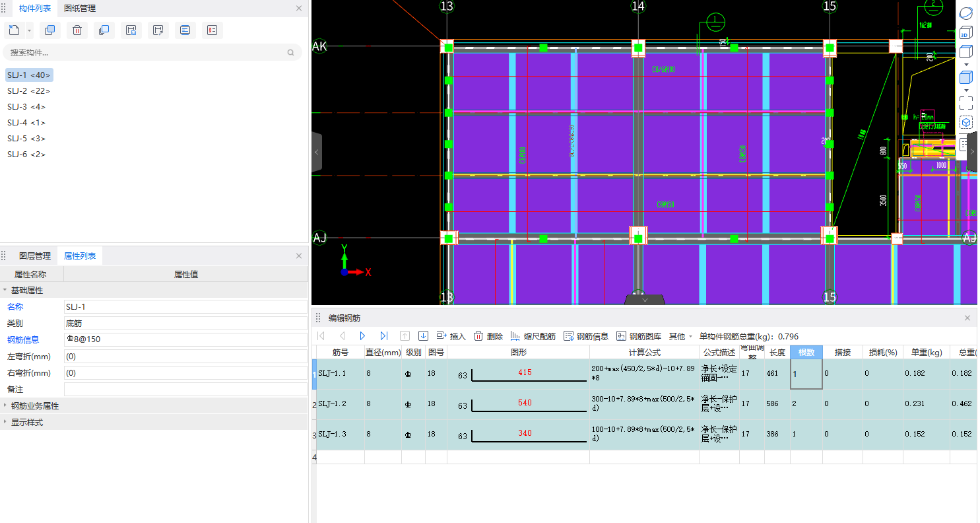
Task: Click the red checklist filter icon
Action: click(x=212, y=30)
